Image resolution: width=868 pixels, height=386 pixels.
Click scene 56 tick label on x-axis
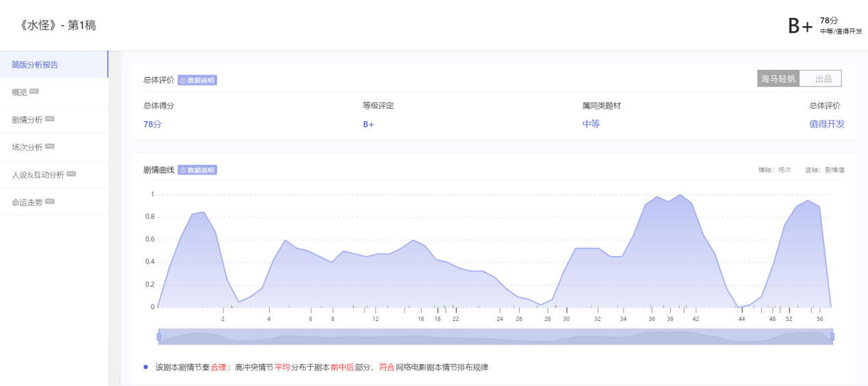click(x=819, y=319)
